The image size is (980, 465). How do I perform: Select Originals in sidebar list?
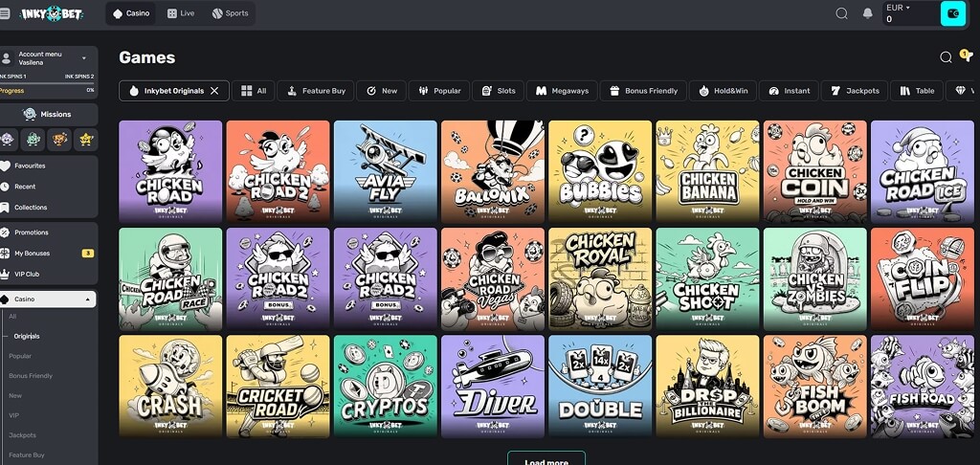click(26, 336)
